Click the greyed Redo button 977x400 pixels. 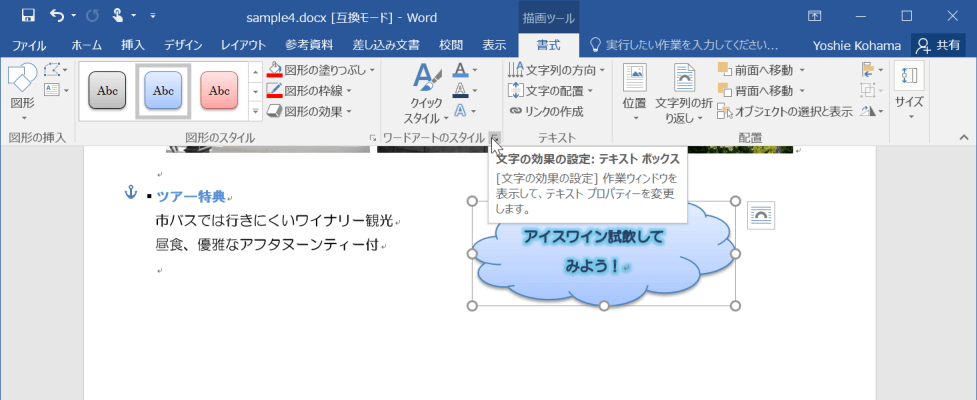click(92, 16)
